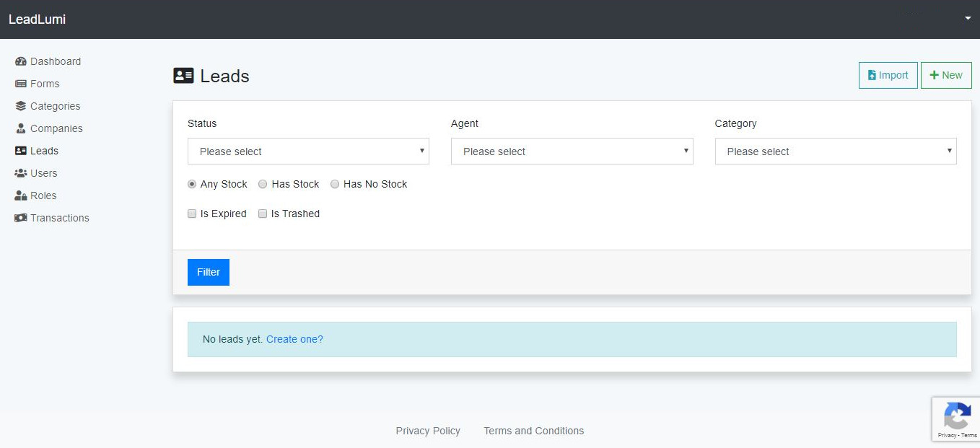
Task: Open Users in sidebar menu
Action: pyautogui.click(x=36, y=173)
